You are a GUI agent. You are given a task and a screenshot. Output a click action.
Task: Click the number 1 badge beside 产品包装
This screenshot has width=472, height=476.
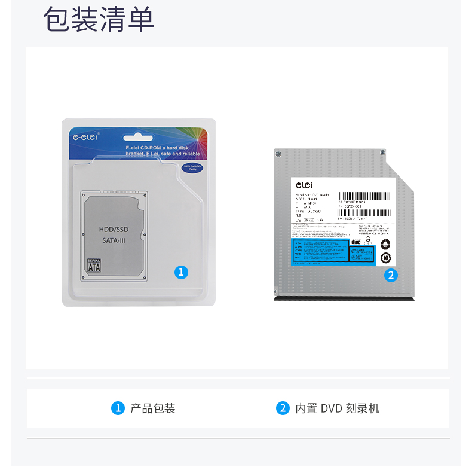pos(118,408)
